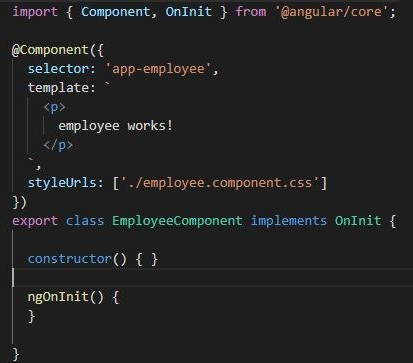The height and width of the screenshot is (363, 413).
Task: Click 'OnInit' in the import statement
Action: [188, 12]
